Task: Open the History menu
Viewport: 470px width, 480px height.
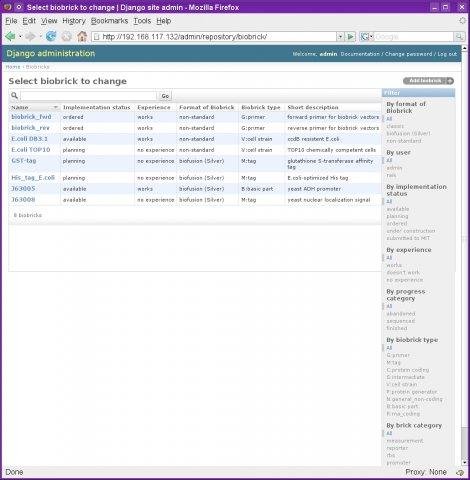Action: point(74,21)
